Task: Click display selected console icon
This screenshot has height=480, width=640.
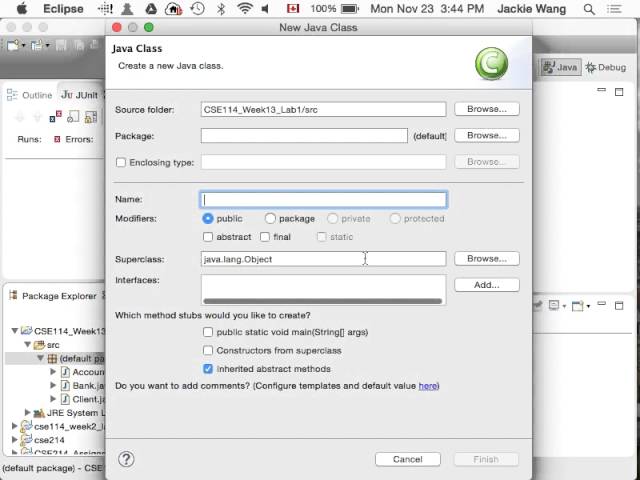Action: tap(554, 305)
